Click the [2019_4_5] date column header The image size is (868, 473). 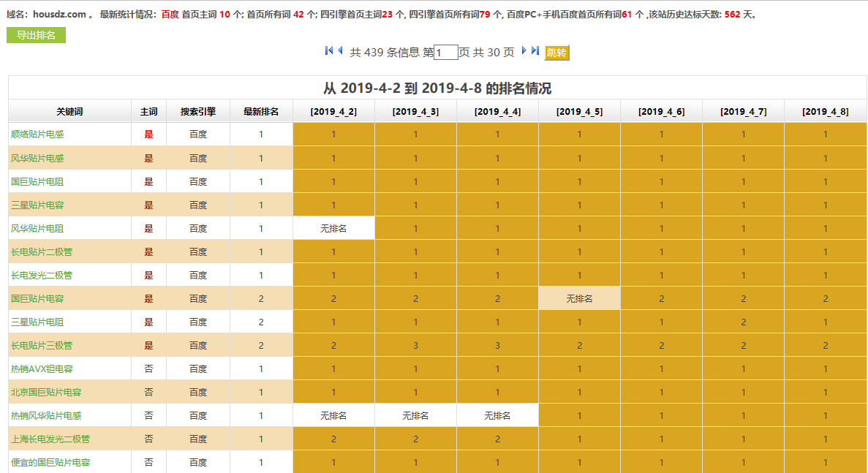[x=579, y=112]
